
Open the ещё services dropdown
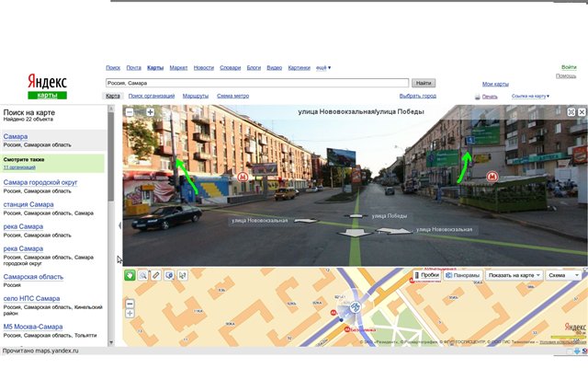[323, 68]
